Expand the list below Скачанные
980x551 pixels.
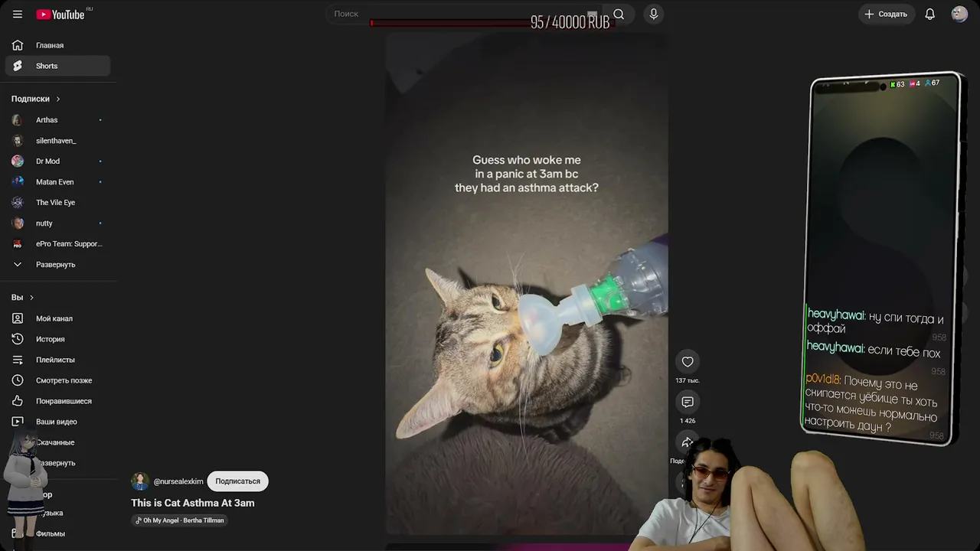(58, 463)
